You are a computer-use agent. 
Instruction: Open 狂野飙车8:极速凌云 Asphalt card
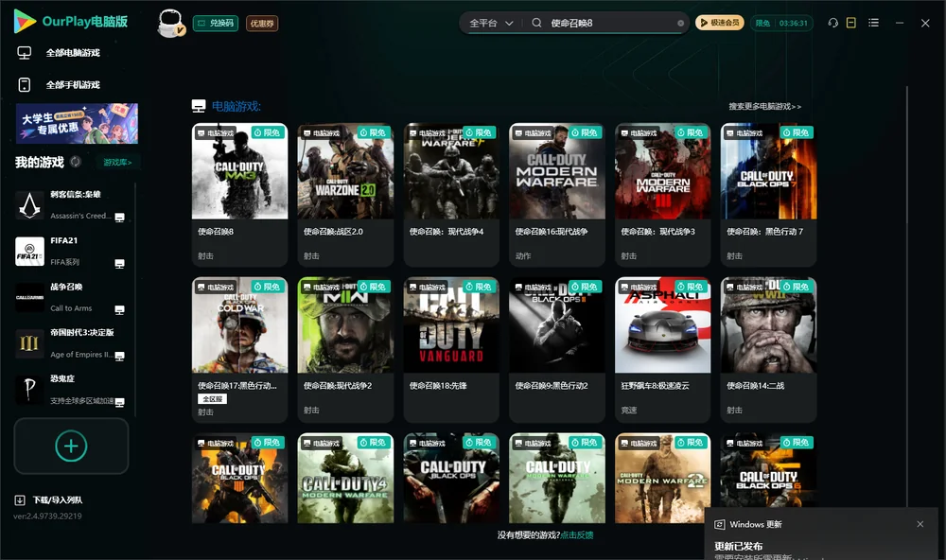[x=662, y=350]
